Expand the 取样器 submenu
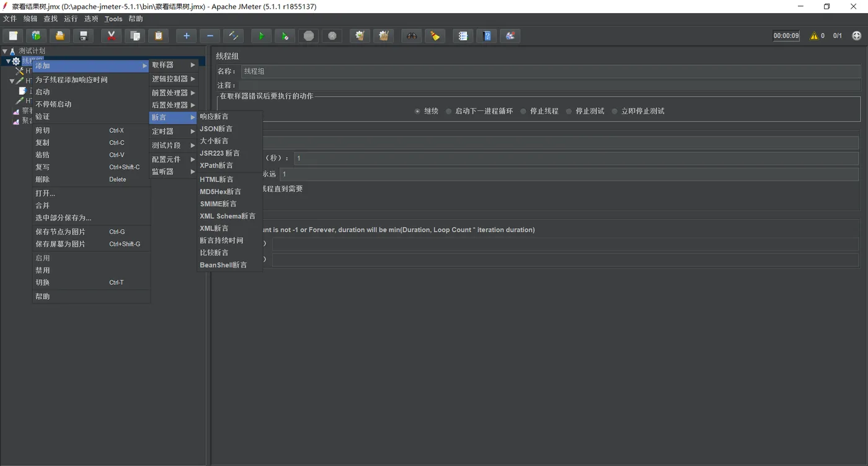The image size is (868, 466). click(174, 65)
